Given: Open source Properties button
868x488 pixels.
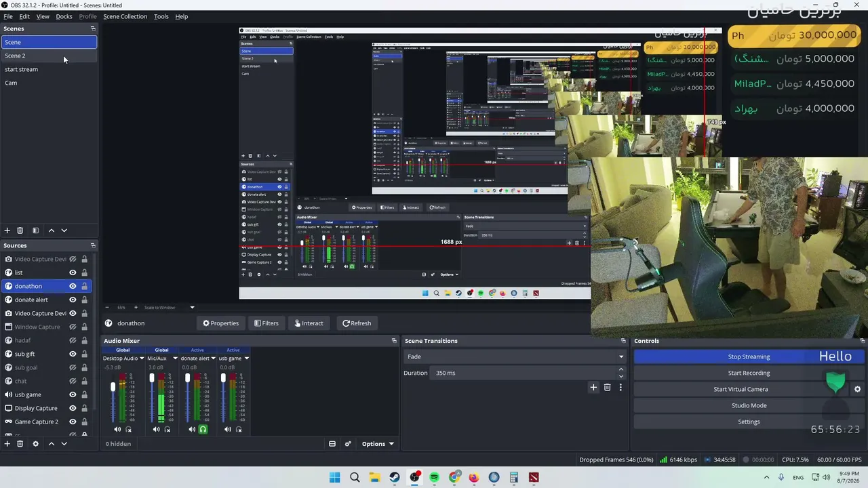Looking at the screenshot, I should 220,323.
